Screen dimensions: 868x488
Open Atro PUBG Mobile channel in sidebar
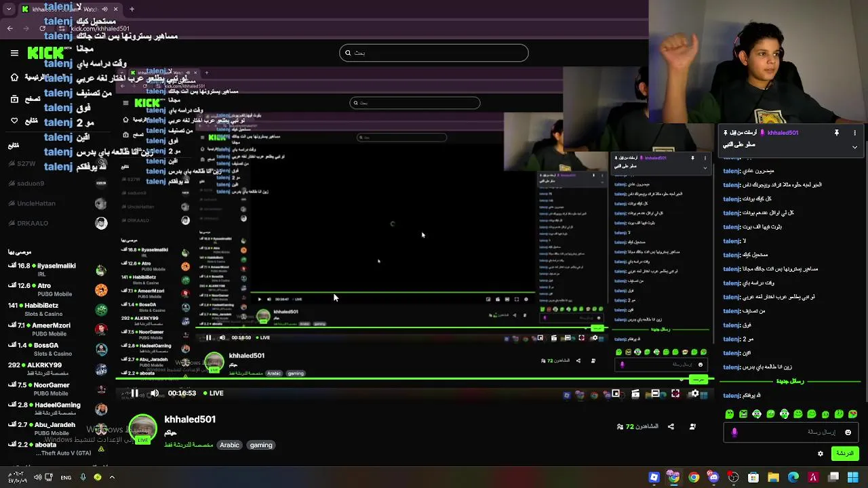tap(57, 289)
